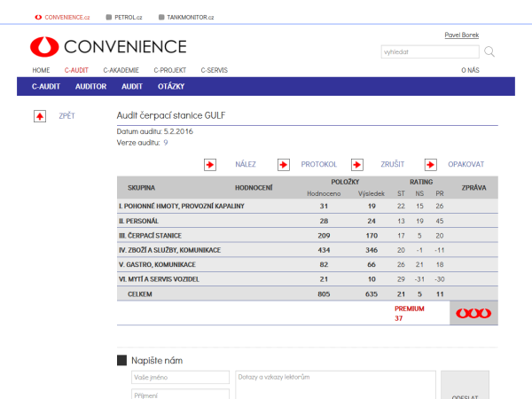532x399 pixels.
Task: Click the PREMIUM 37 rating text
Action: [409, 313]
